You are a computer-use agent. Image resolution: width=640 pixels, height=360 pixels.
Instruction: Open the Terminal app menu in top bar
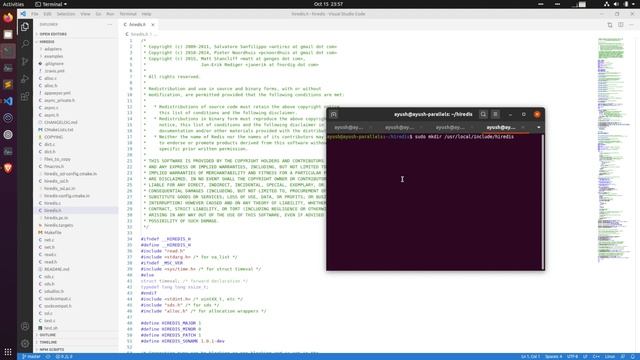tap(51, 4)
